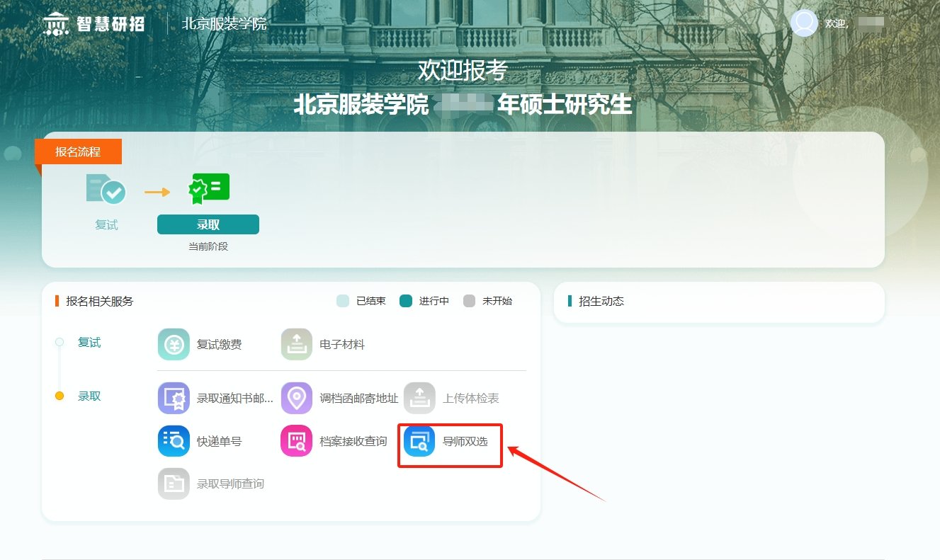The width and height of the screenshot is (940, 560).
Task: Click the 快递单号 text link
Action: [219, 442]
